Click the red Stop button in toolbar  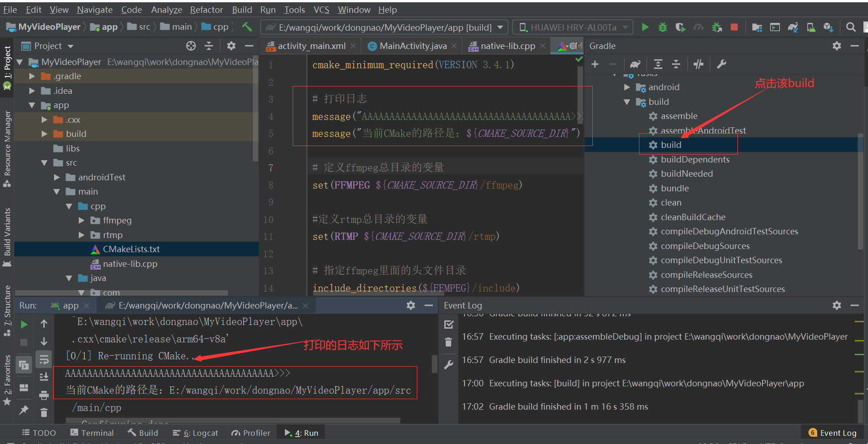tap(734, 27)
